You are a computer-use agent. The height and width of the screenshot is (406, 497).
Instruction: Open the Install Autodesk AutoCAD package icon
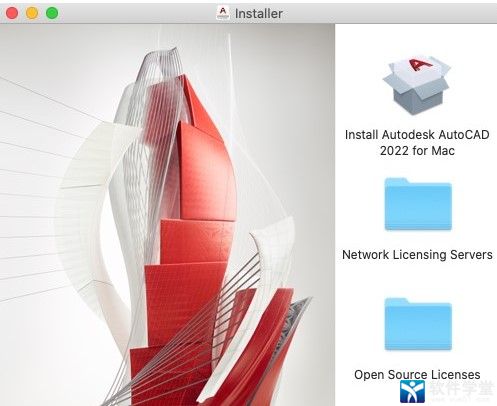tap(417, 85)
